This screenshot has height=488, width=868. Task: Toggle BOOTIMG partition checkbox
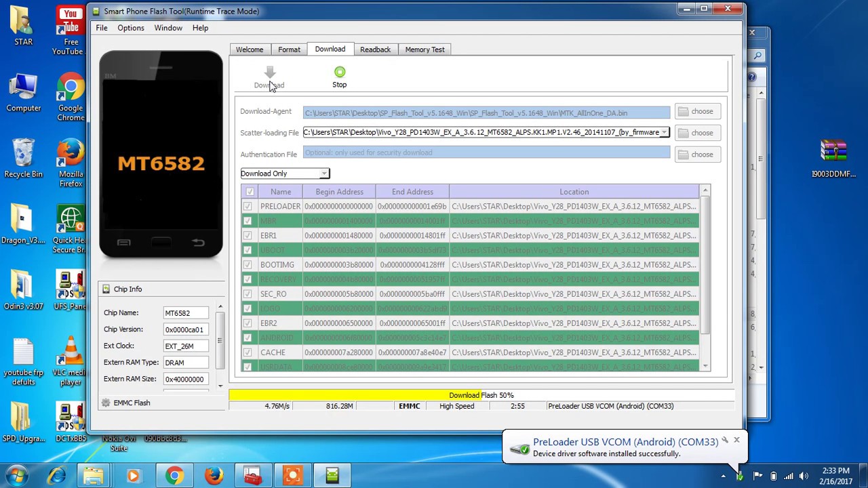248,264
